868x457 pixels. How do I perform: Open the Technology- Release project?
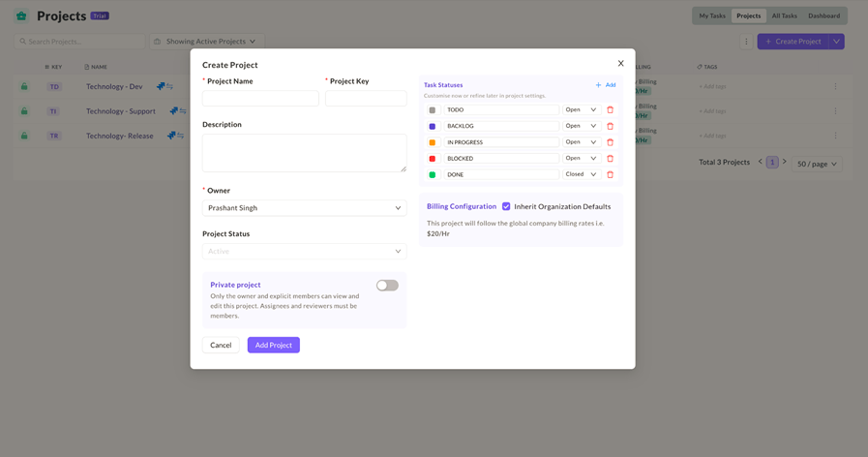coord(120,136)
